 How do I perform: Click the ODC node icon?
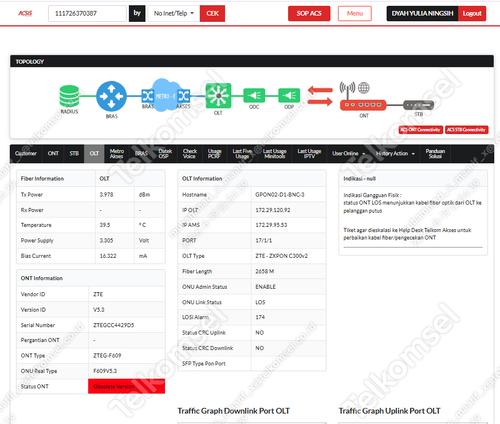254,96
